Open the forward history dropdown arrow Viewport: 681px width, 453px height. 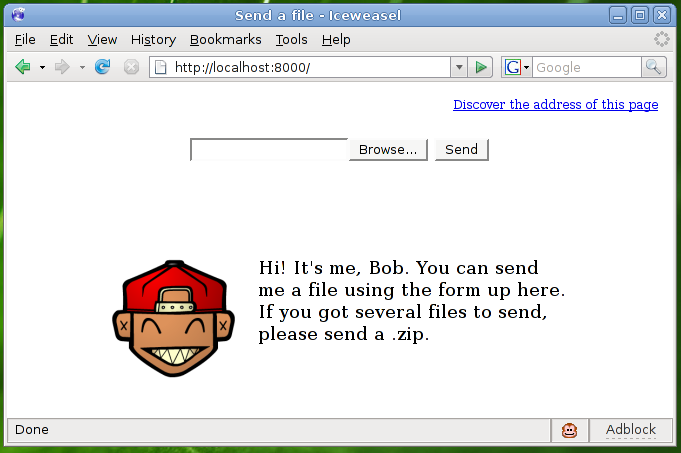[82, 67]
